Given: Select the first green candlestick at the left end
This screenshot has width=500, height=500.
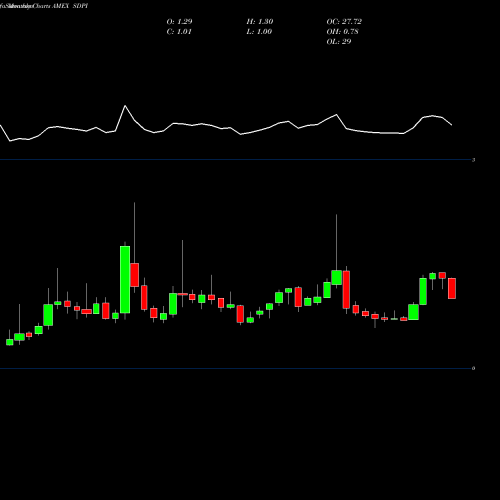Looking at the screenshot, I should pyautogui.click(x=10, y=342).
